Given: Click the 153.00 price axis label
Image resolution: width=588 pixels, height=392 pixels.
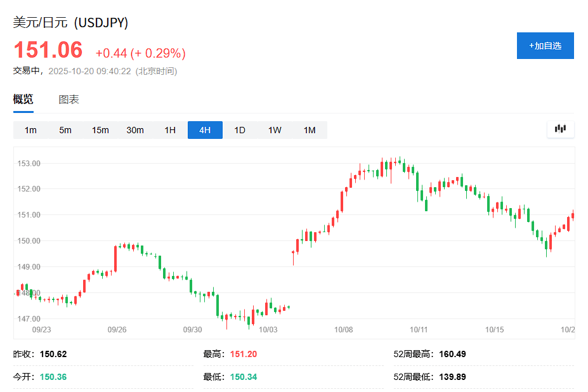Looking at the screenshot, I should click(x=29, y=163).
